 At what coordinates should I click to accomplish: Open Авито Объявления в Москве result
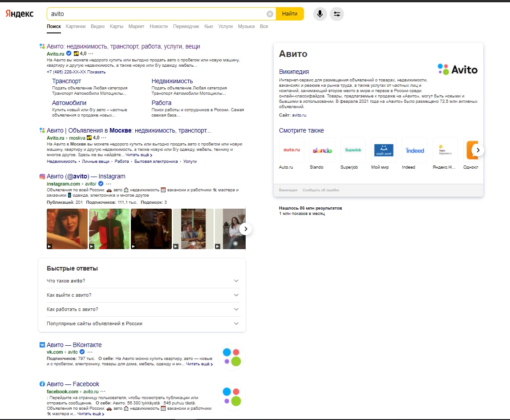pyautogui.click(x=129, y=130)
